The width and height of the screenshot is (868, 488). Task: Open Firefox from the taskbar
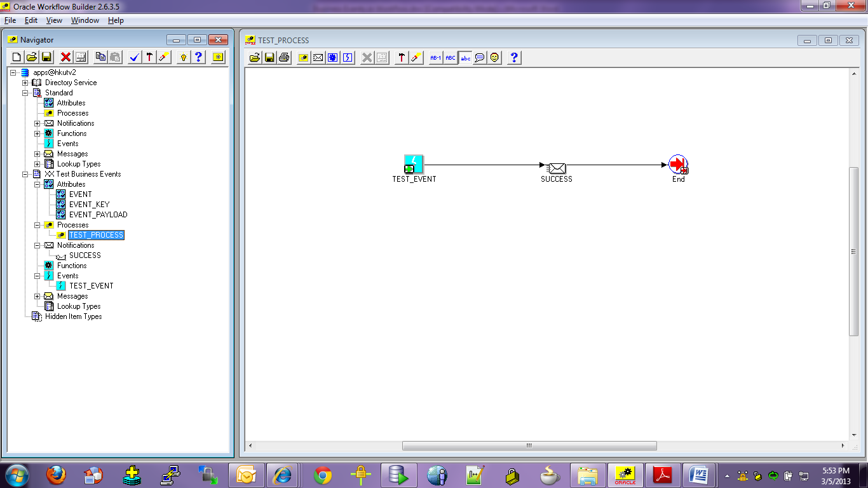[56, 475]
